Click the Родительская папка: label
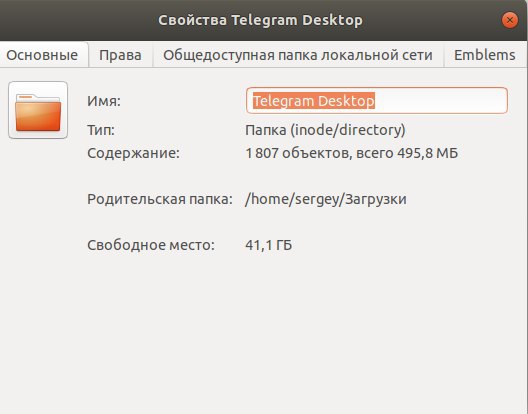Viewport: 528px width, 414px height. pyautogui.click(x=160, y=199)
